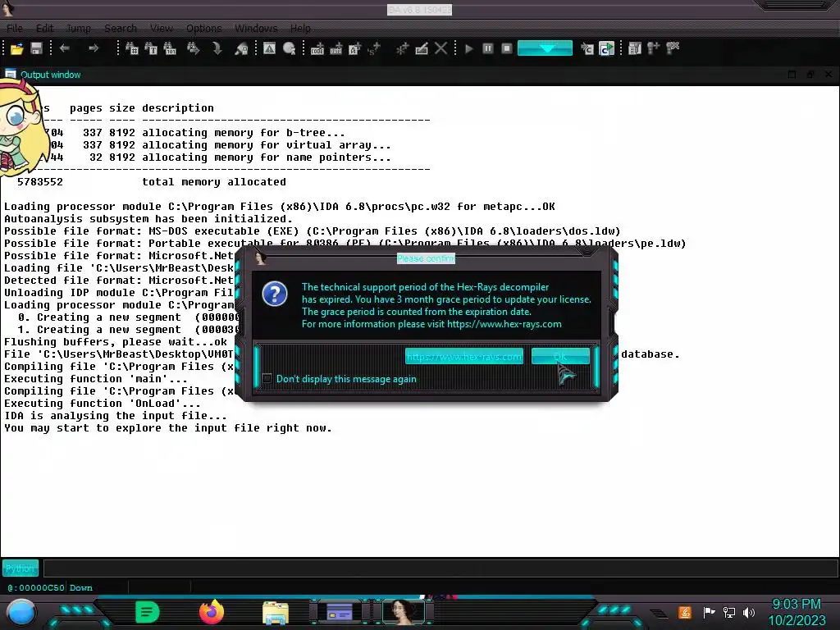Jump forward with the right arrow
The image size is (840, 630).
tap(94, 48)
